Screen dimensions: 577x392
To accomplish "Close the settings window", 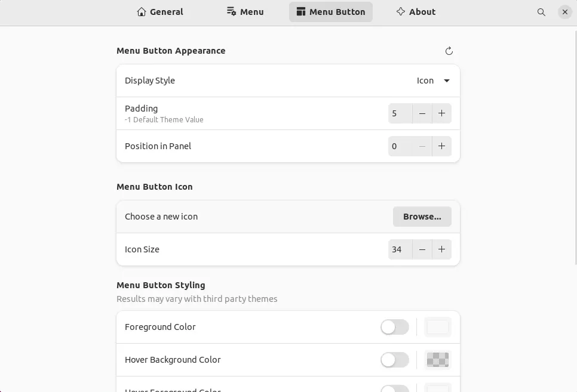I will tap(564, 12).
